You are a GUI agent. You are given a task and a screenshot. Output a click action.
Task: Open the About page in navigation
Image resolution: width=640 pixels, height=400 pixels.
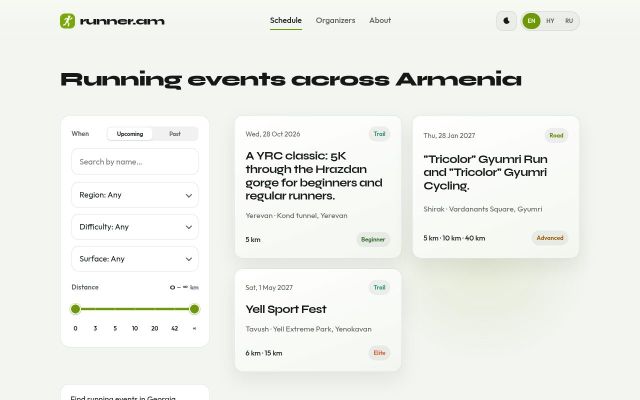[380, 20]
